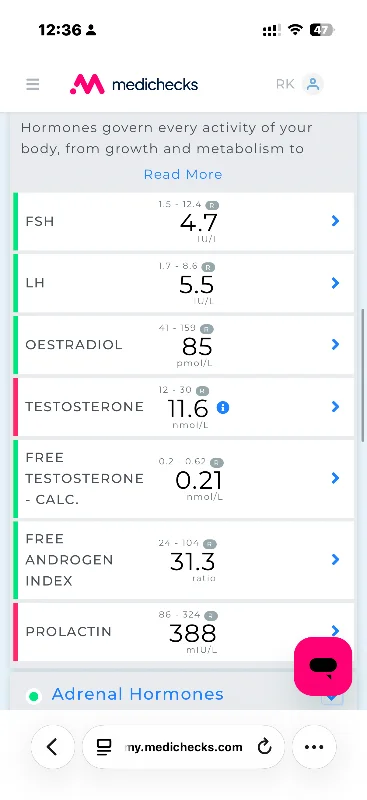Expand the Oestradiol result chevron
367x800 pixels.
click(x=335, y=344)
